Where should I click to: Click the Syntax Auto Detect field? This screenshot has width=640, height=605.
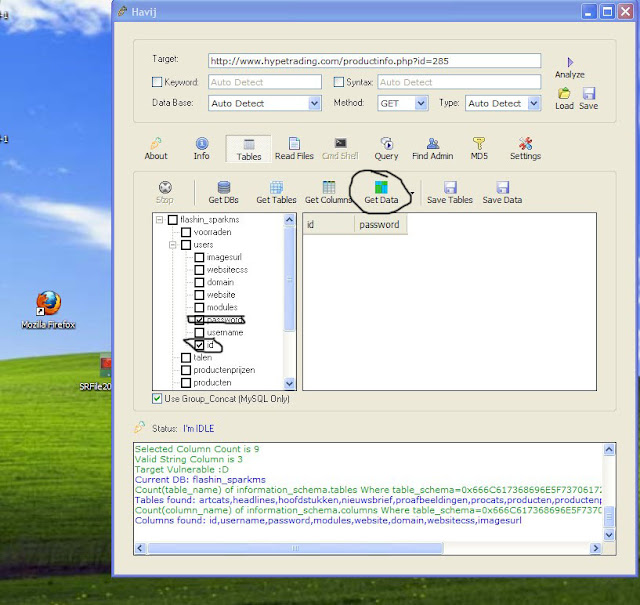[459, 82]
